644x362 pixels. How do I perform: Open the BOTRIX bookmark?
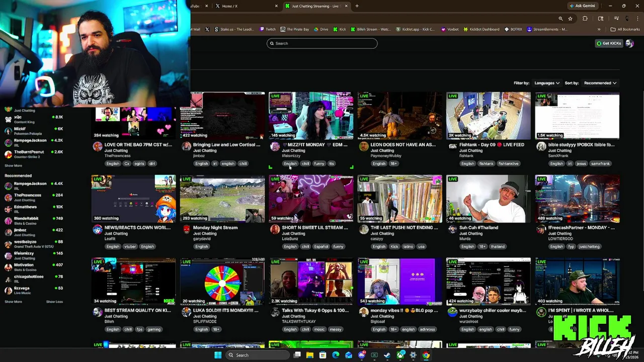[x=514, y=29]
